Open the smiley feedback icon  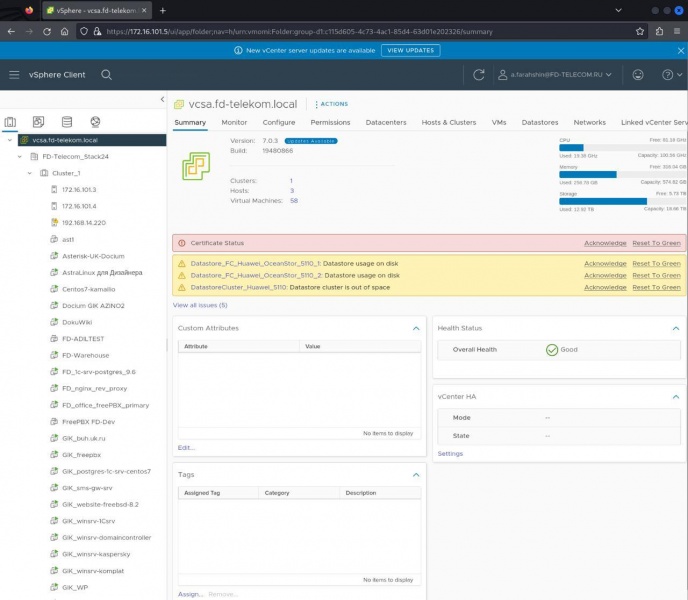click(x=638, y=75)
